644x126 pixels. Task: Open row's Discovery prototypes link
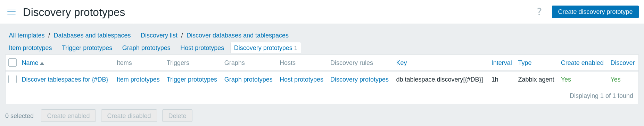pyautogui.click(x=359, y=79)
